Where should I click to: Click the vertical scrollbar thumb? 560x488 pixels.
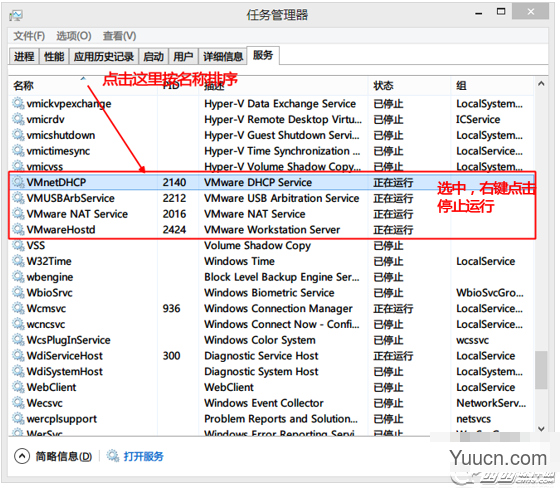coord(541,370)
